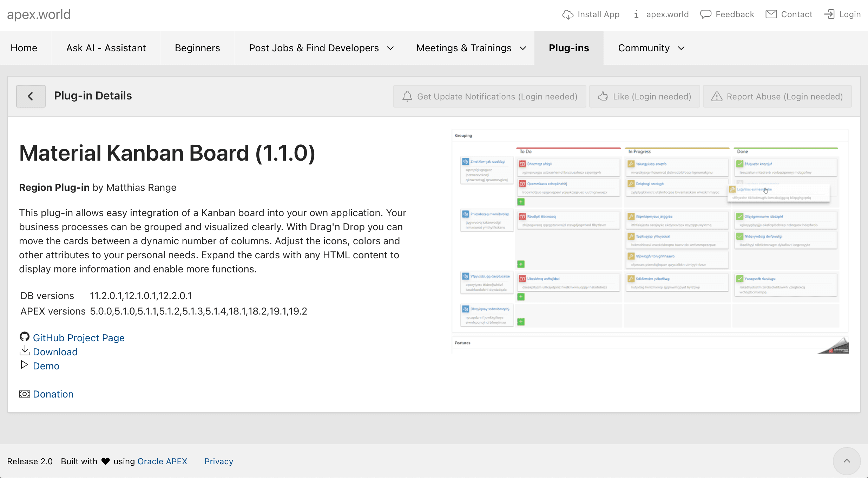Viewport: 868px width, 478px height.
Task: Expand Meetings & Trainings chevron
Action: [x=523, y=48]
